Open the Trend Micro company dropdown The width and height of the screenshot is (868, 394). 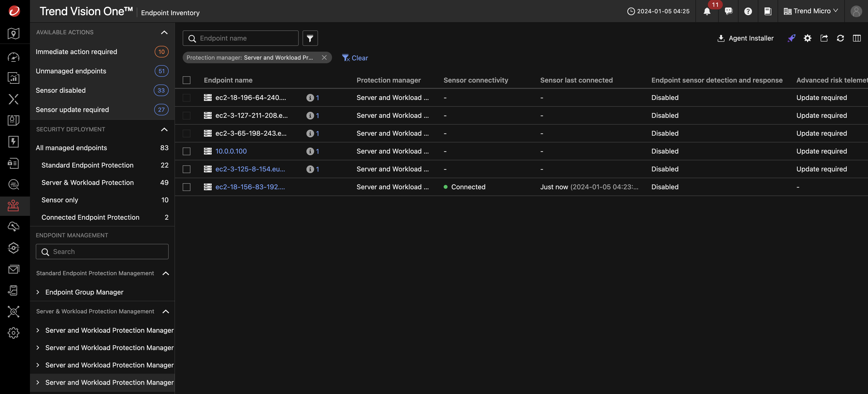click(811, 11)
